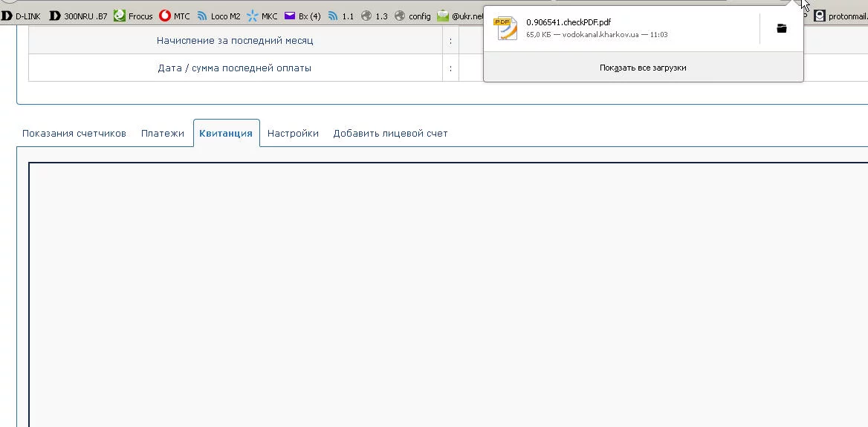Select the Квитанция tab
This screenshot has height=427, width=868.
226,134
